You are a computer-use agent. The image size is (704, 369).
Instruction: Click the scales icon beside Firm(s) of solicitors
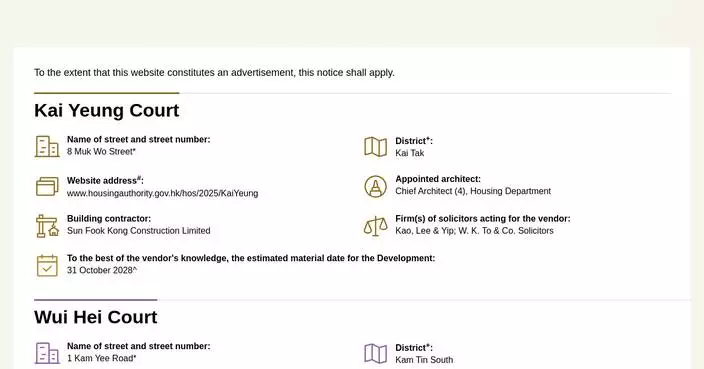coord(375,226)
